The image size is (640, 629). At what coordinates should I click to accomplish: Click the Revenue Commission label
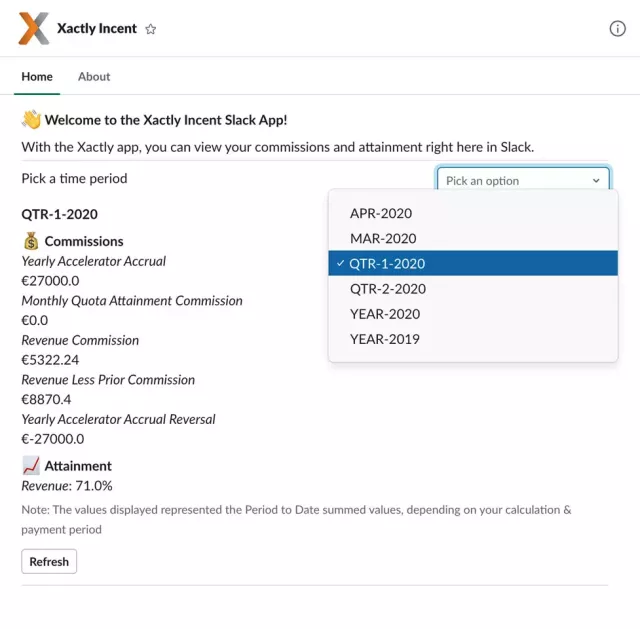click(80, 340)
